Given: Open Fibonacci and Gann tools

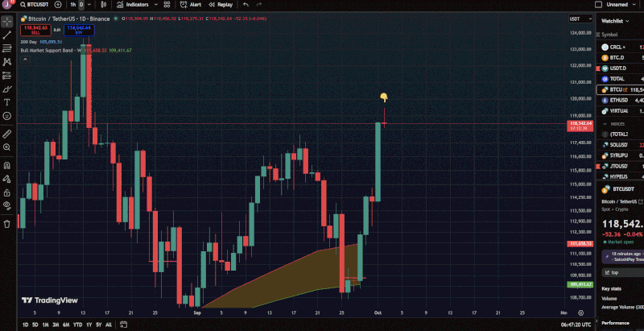Looking at the screenshot, I should pyautogui.click(x=7, y=48).
